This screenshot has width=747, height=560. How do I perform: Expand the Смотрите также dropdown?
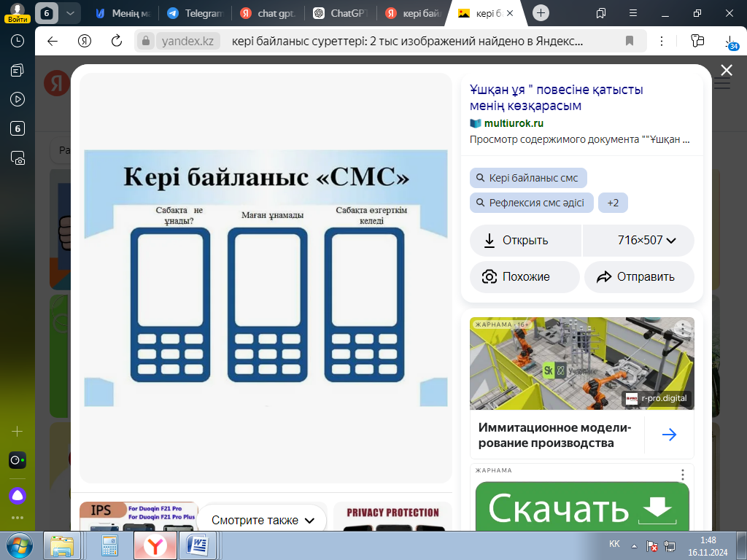coord(263,521)
